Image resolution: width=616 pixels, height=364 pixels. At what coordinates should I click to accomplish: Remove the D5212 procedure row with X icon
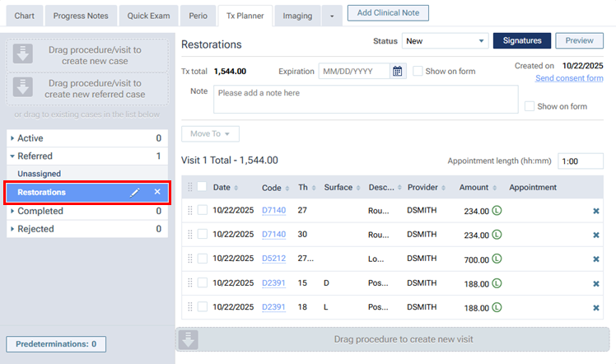pos(596,259)
